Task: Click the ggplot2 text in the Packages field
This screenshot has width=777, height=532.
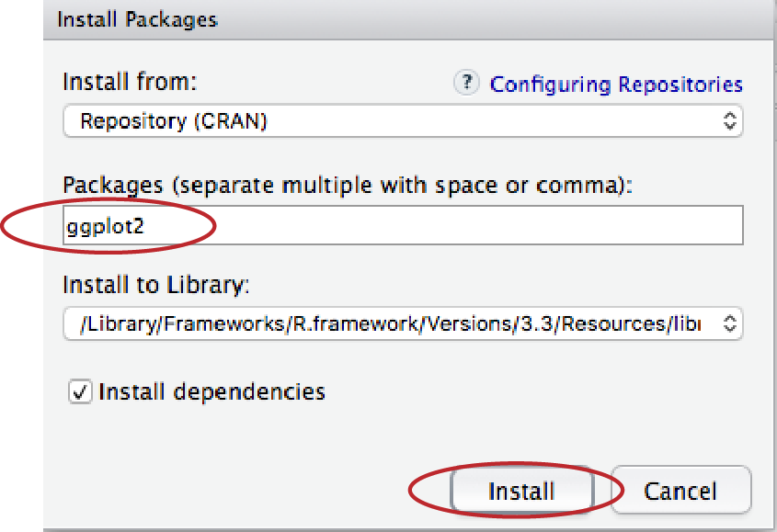Action: point(105,226)
